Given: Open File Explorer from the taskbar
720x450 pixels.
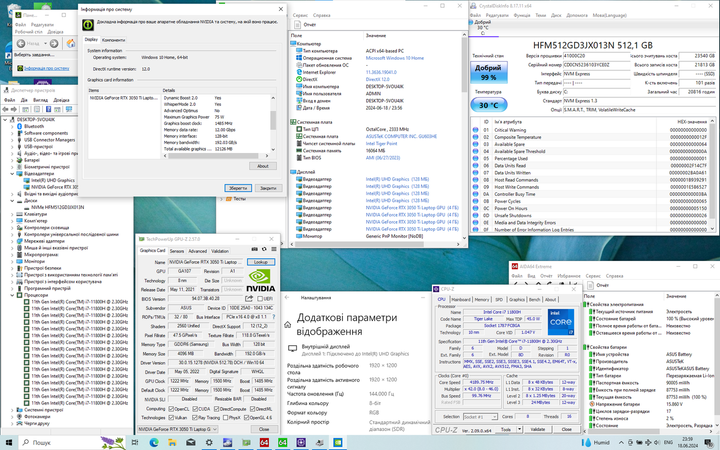Looking at the screenshot, I should (172, 443).
